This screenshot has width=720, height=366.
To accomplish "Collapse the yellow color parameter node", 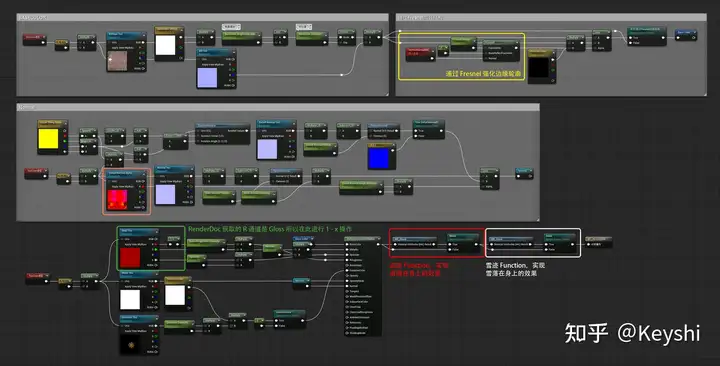I will point(65,123).
